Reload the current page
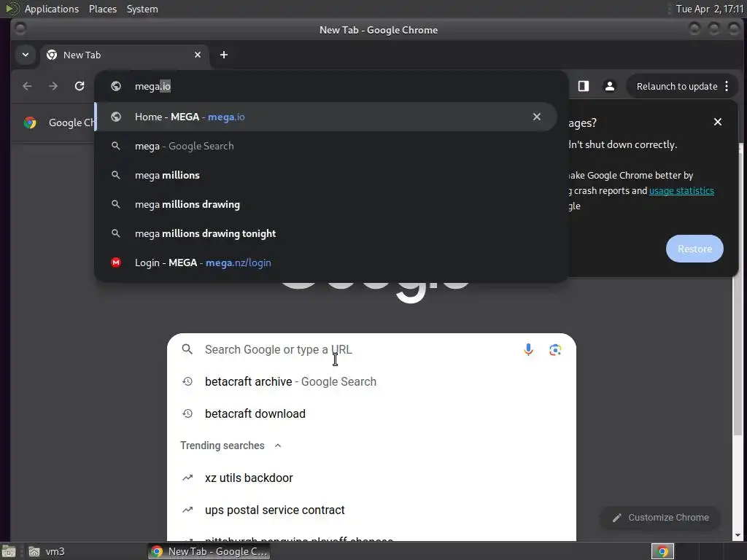This screenshot has width=747, height=560. point(80,86)
